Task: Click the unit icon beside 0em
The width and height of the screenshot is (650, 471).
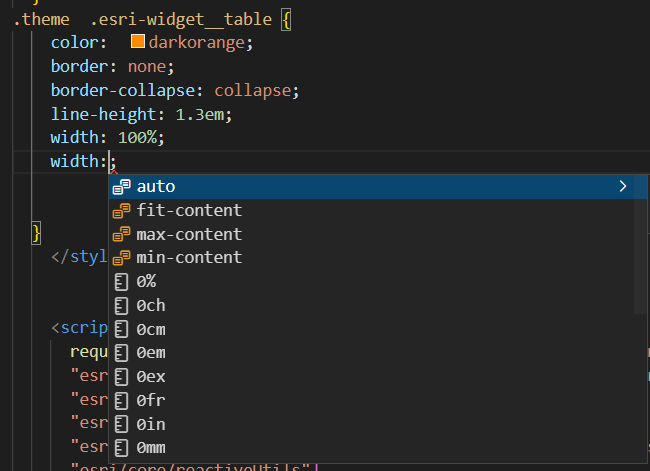Action: click(122, 353)
